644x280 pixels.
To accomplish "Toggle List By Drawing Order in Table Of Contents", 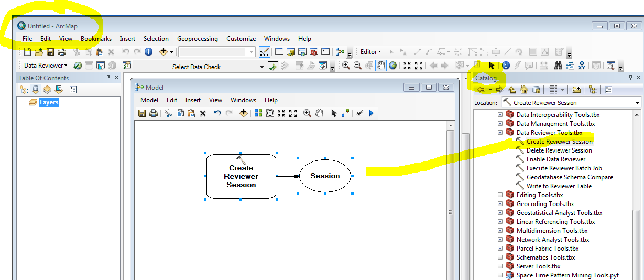I will click(24, 90).
